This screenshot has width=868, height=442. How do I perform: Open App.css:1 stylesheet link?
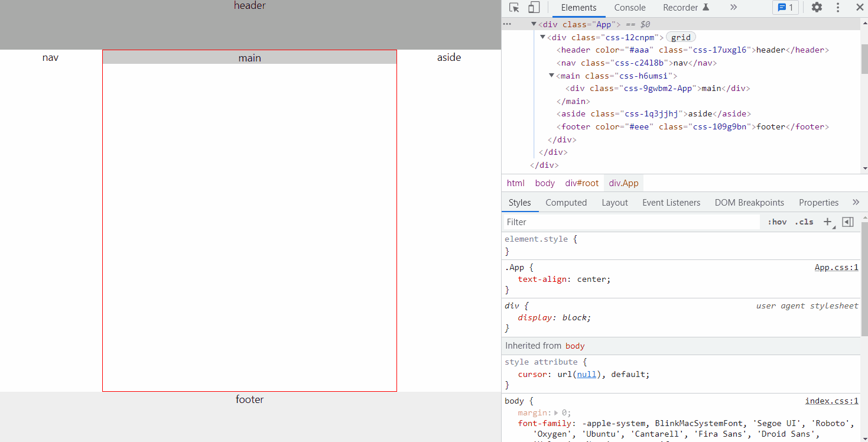(x=836, y=267)
